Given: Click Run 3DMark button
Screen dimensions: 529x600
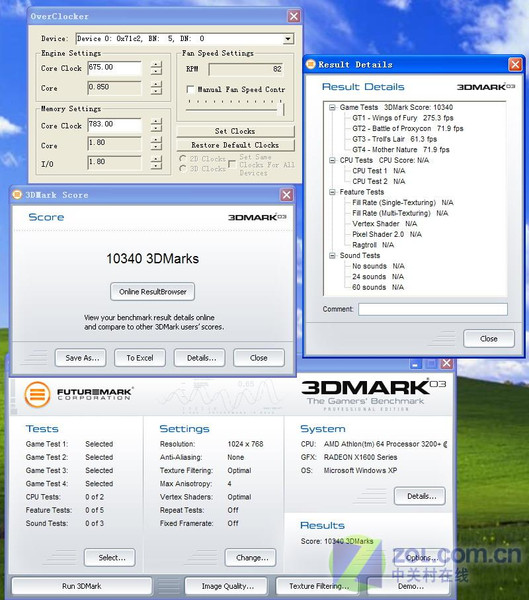Looking at the screenshot, I should (x=82, y=586).
